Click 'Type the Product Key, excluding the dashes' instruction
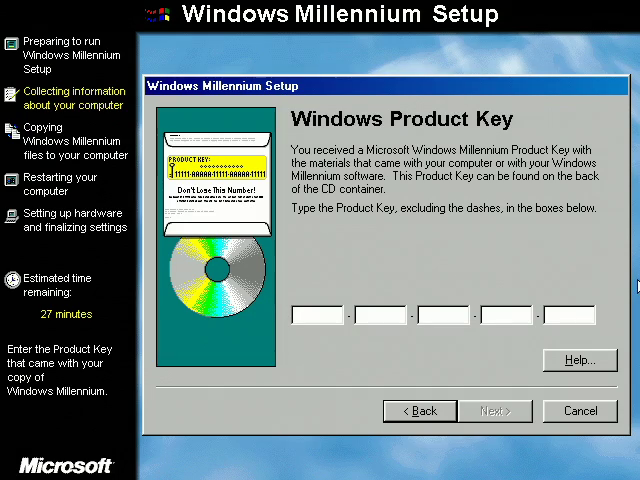 point(444,208)
